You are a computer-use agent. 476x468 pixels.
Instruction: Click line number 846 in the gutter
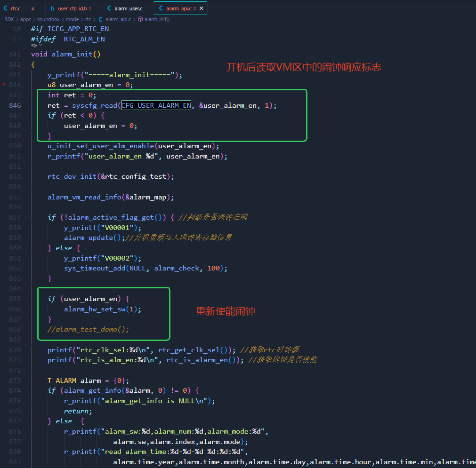[x=15, y=105]
